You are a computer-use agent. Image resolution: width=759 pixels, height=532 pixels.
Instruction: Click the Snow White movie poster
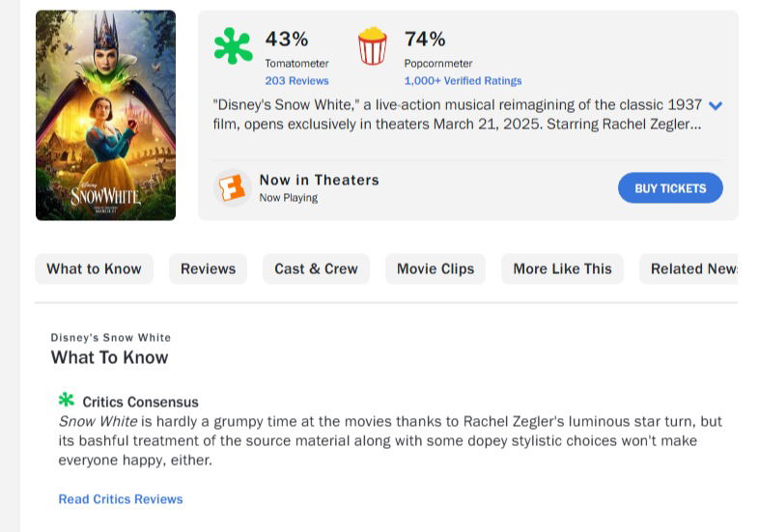(x=105, y=115)
